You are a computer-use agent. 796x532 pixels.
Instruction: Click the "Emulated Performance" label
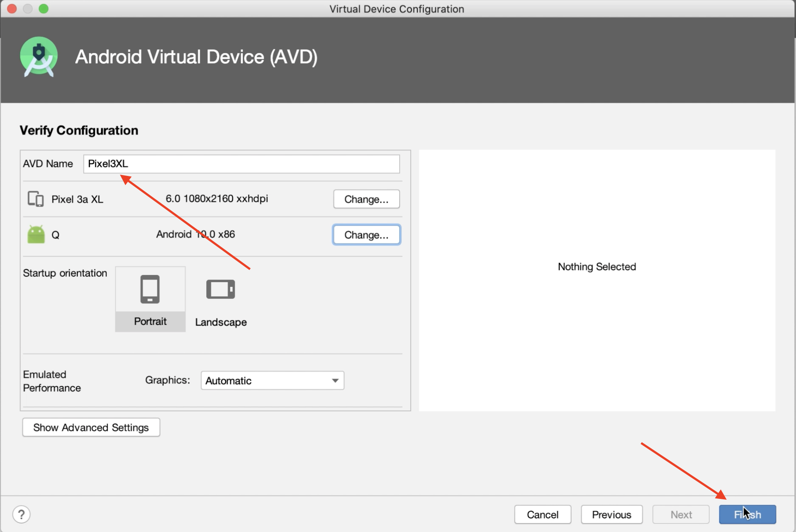pos(52,381)
